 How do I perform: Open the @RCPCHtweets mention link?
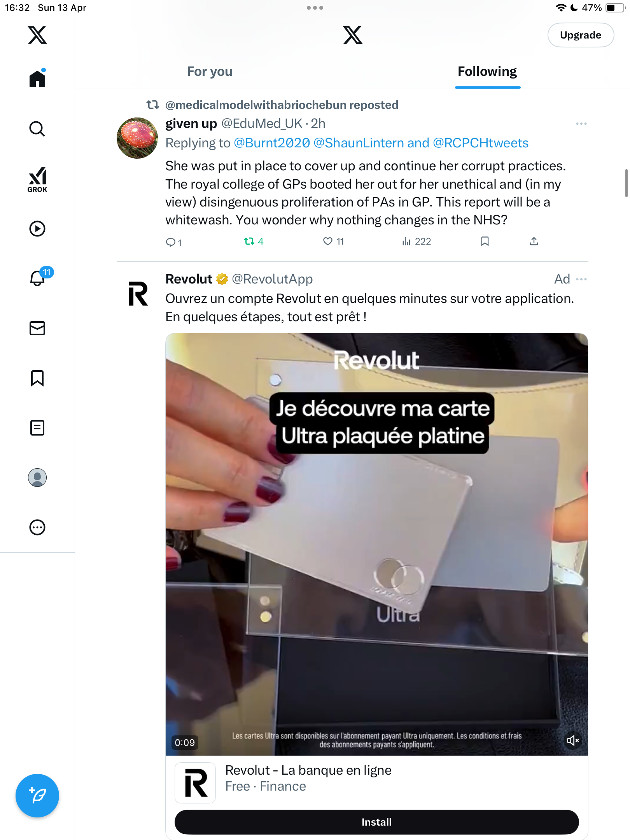481,143
